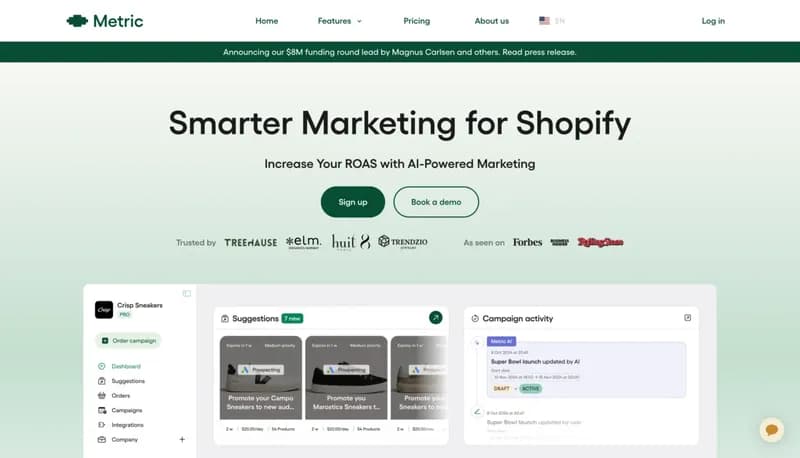Click the Sign up button
The height and width of the screenshot is (458, 800).
(353, 202)
